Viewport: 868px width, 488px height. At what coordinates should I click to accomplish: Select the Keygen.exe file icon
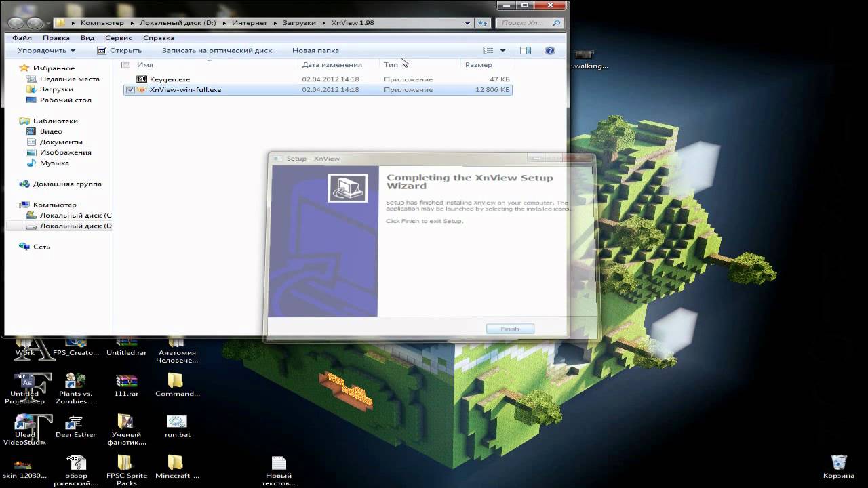coord(142,79)
